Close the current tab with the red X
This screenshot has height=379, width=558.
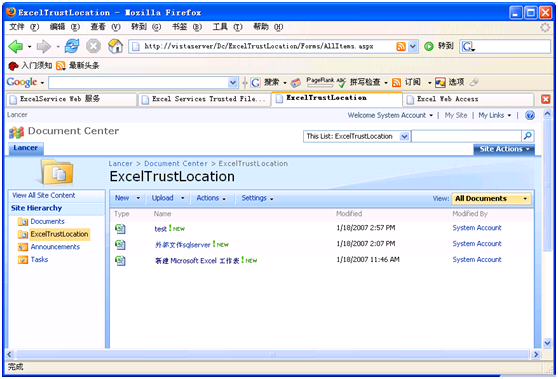(x=546, y=99)
